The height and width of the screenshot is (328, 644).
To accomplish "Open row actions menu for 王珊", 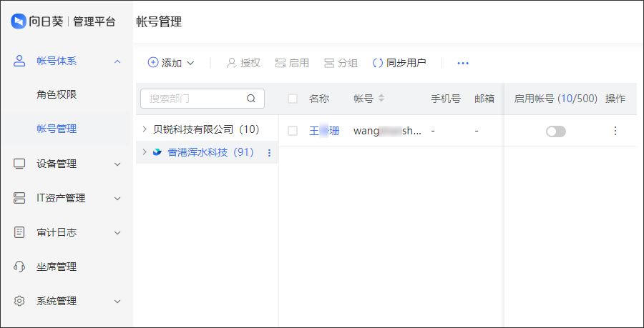I will click(x=615, y=131).
